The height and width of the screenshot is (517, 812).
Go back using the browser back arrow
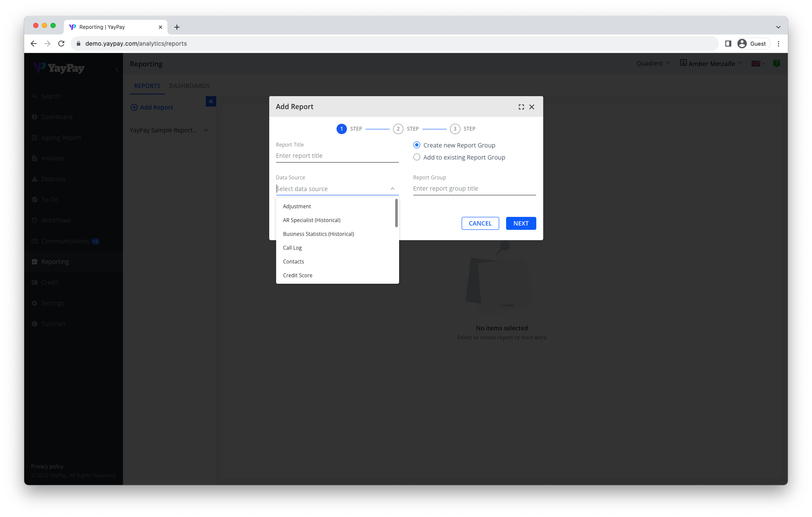34,44
